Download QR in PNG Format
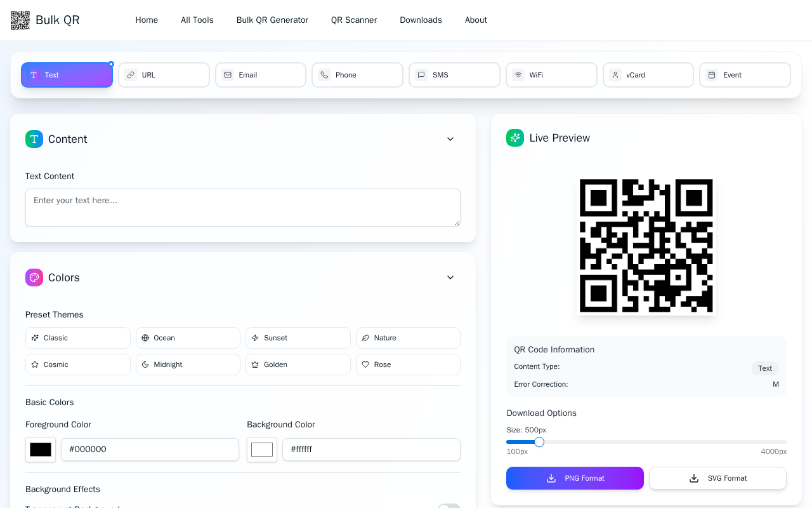The height and width of the screenshot is (508, 812). tap(575, 478)
